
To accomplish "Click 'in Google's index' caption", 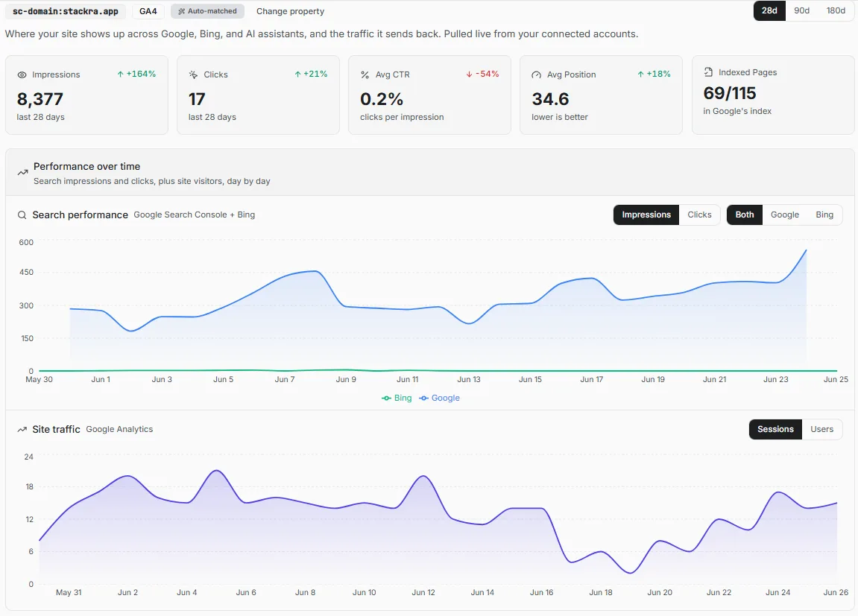I will pyautogui.click(x=737, y=111).
